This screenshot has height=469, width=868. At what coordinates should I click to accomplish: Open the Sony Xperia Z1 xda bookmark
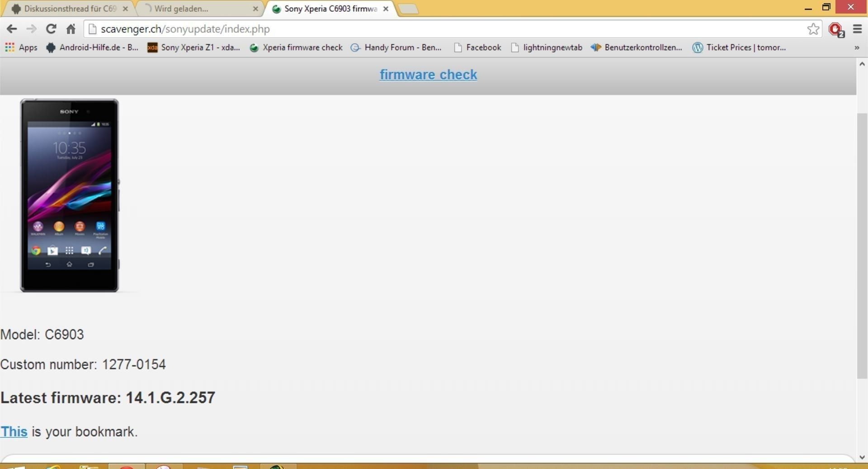[193, 47]
